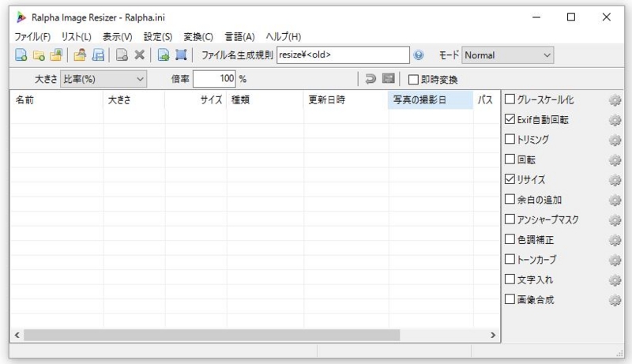Open 余白の追加 gear settings

[x=615, y=200]
